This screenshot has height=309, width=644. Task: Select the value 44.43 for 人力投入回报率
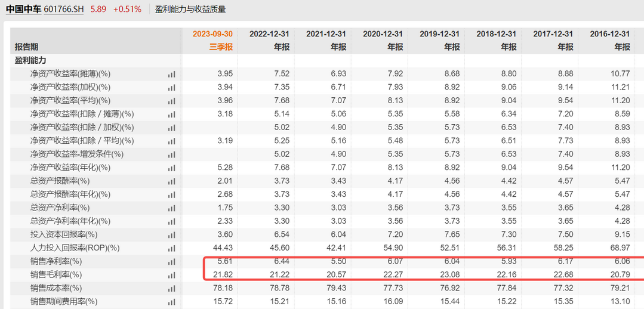click(x=223, y=248)
